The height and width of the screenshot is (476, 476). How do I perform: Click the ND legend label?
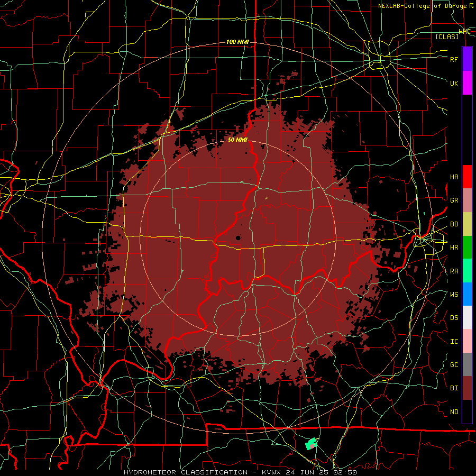click(x=454, y=412)
